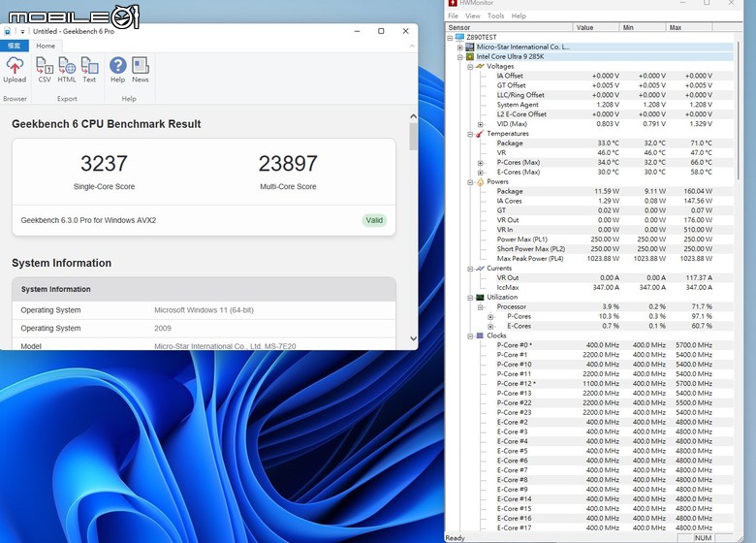The image size is (756, 543).
Task: Expand E-Cores utilization row
Action: pyautogui.click(x=490, y=327)
